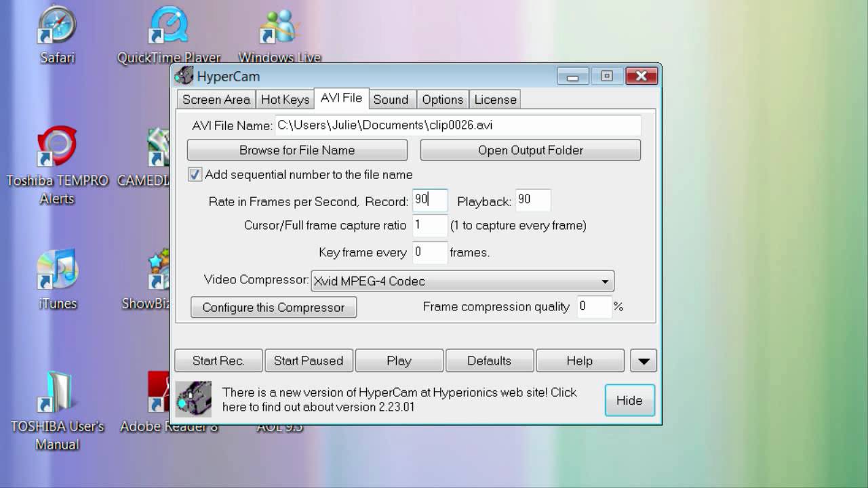Open the Adobe Reader 8 shortcut

157,401
